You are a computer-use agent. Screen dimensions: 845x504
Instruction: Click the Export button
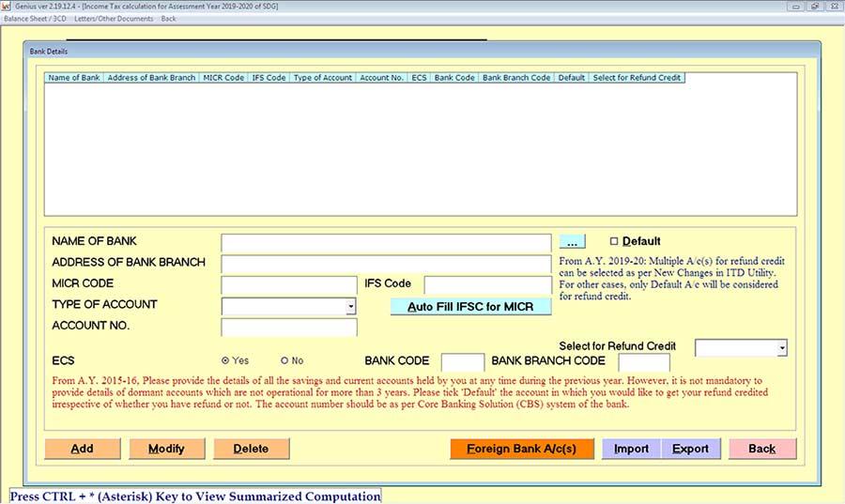click(690, 449)
